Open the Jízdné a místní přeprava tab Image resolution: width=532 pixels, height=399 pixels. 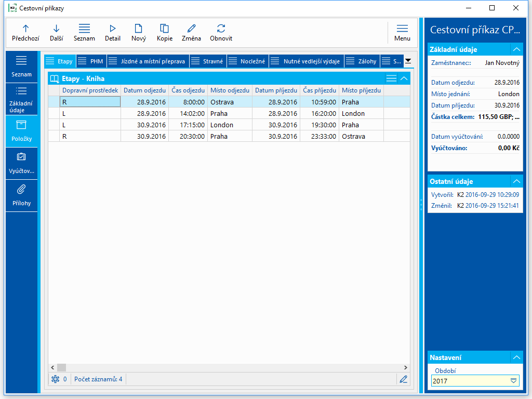point(148,61)
